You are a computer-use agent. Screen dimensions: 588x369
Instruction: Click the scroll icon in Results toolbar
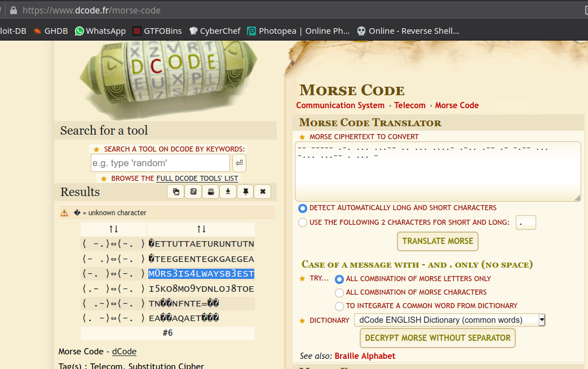point(193,192)
